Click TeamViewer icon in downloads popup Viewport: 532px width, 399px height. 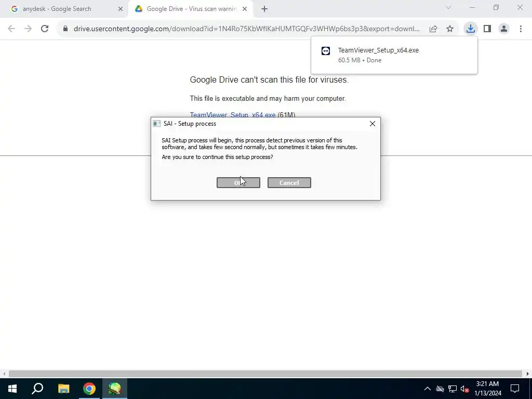coord(326,51)
